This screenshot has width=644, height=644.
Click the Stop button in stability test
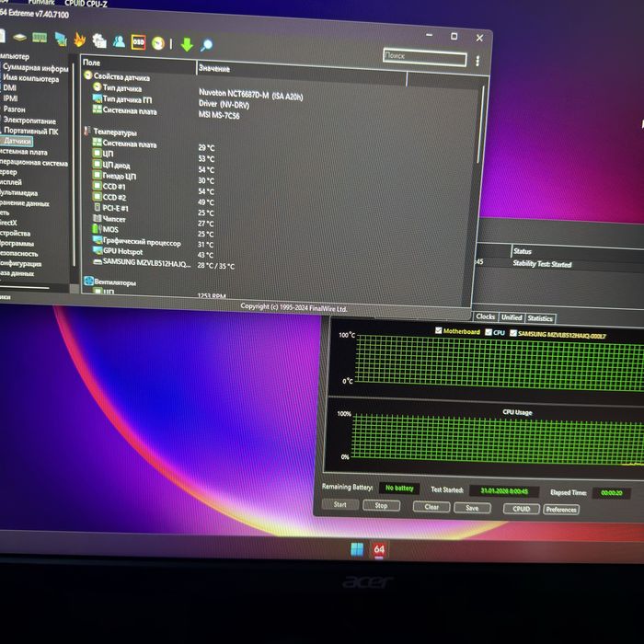tap(381, 506)
